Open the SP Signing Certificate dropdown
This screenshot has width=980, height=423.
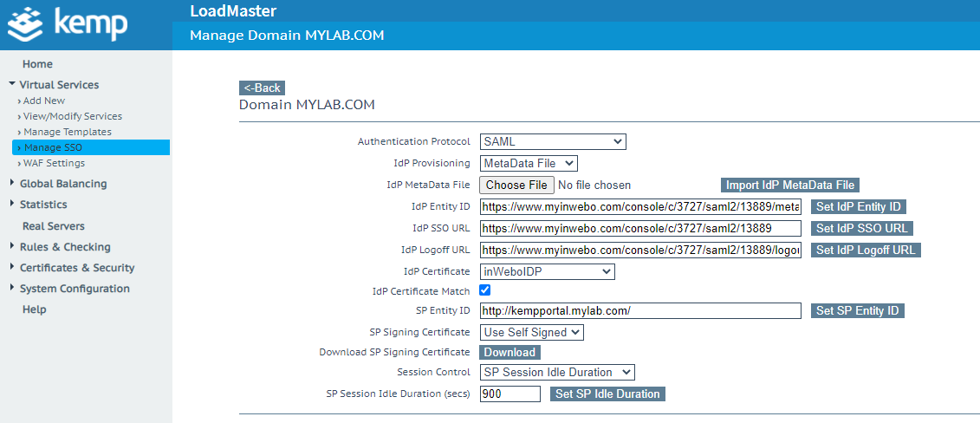click(532, 332)
